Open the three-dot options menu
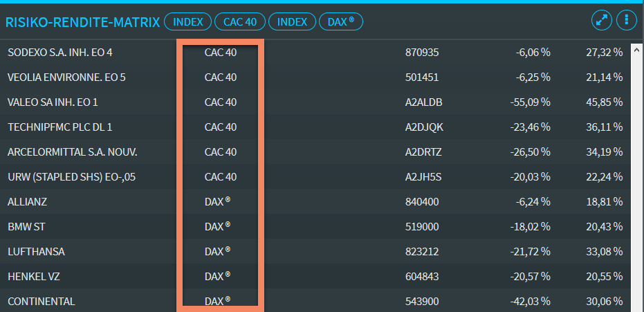 (626, 21)
